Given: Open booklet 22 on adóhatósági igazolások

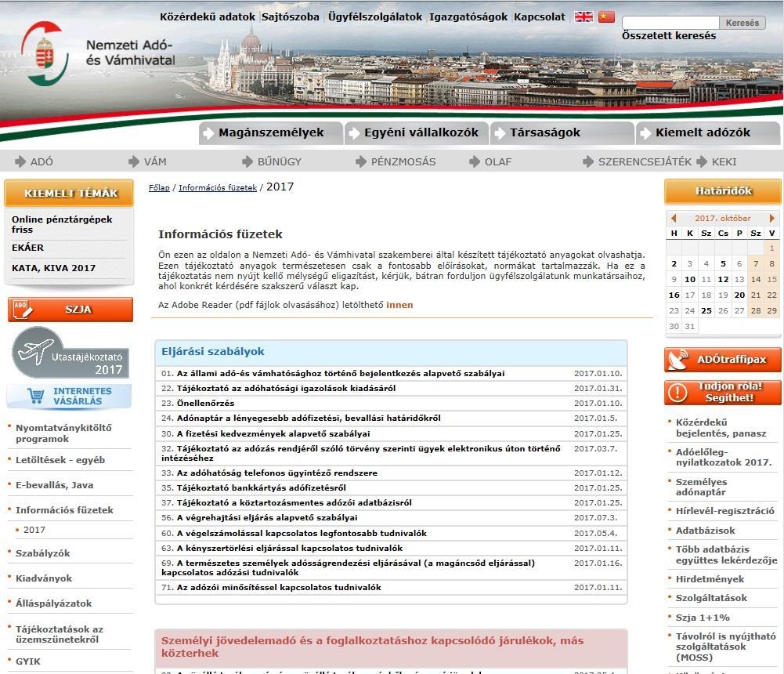Looking at the screenshot, I should tap(286, 388).
